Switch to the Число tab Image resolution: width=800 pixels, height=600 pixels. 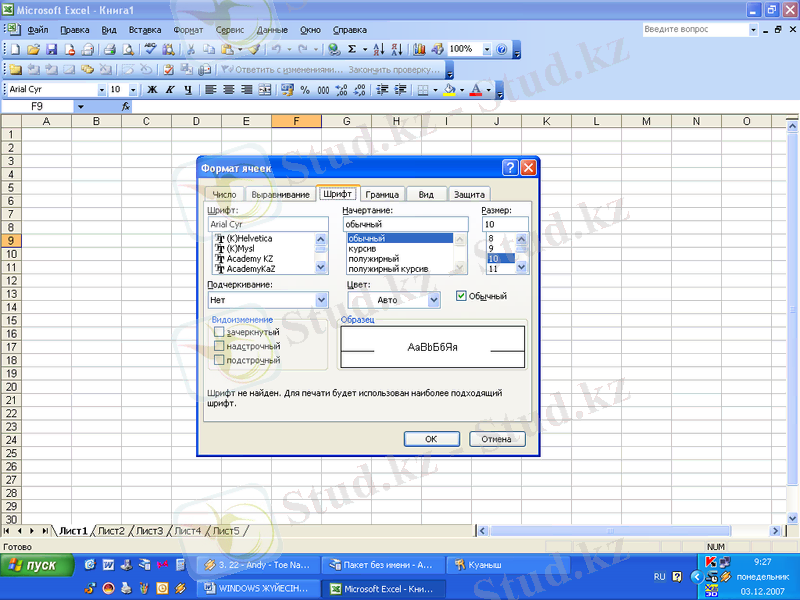[224, 194]
